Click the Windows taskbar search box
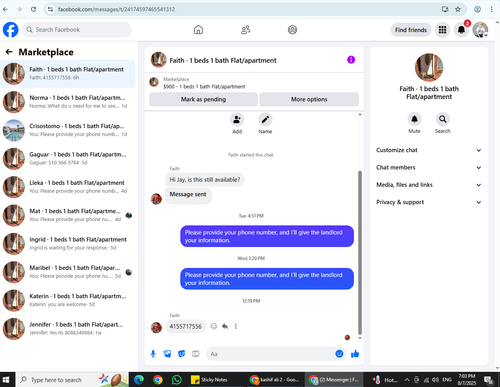 [x=72, y=380]
